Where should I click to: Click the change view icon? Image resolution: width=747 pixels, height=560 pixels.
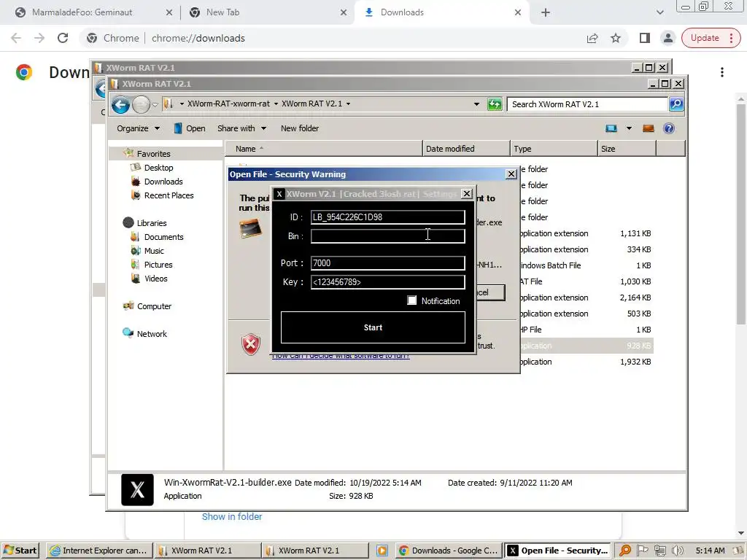(611, 128)
